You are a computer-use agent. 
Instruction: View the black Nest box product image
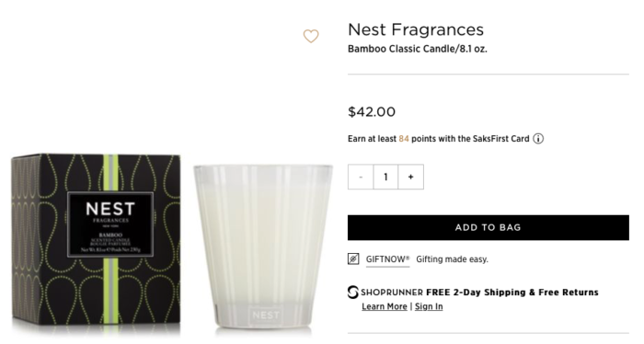click(x=96, y=241)
